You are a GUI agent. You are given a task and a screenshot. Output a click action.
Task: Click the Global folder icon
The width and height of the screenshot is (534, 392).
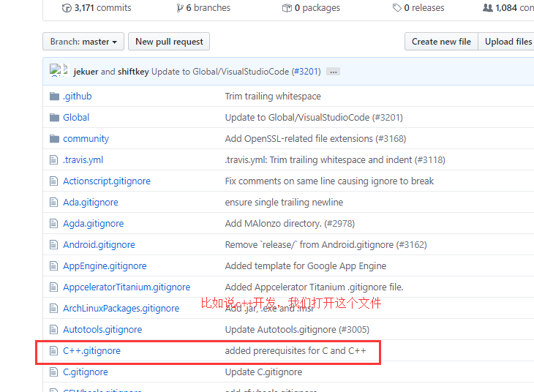click(54, 118)
